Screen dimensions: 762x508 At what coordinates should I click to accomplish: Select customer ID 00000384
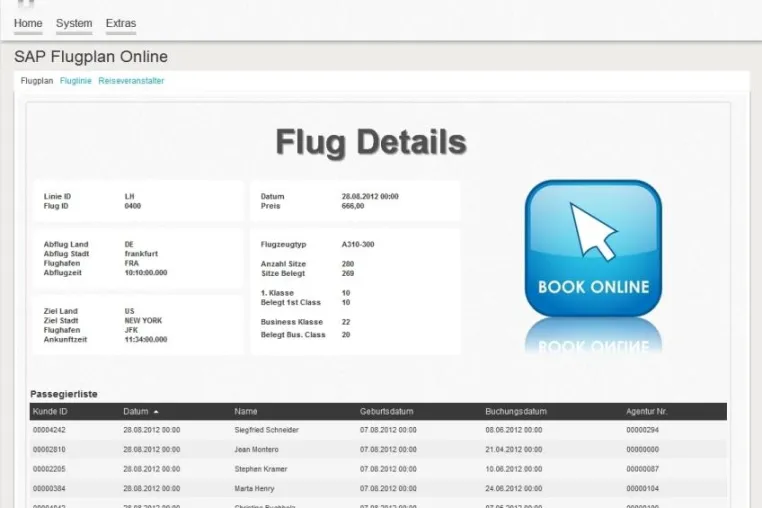(49, 489)
